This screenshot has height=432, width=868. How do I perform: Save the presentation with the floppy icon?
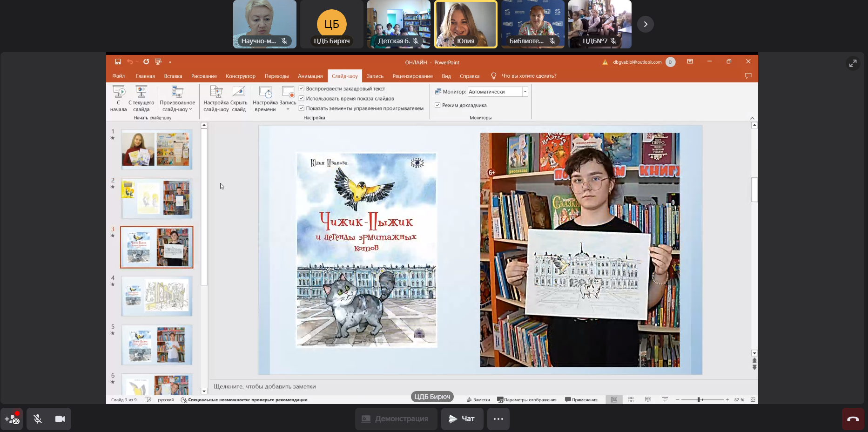[x=118, y=61]
